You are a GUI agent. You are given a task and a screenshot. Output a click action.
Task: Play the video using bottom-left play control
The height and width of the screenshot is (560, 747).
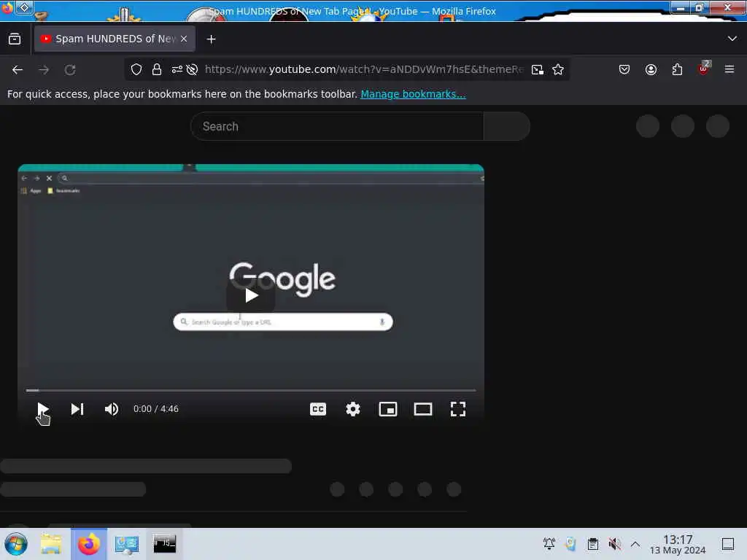(x=43, y=409)
